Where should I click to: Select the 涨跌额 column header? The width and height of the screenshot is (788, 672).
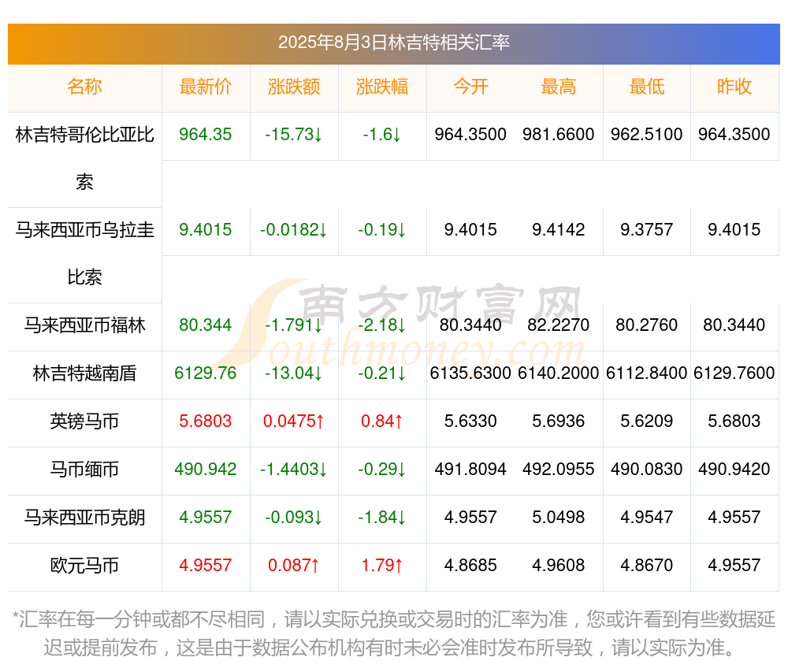[294, 87]
